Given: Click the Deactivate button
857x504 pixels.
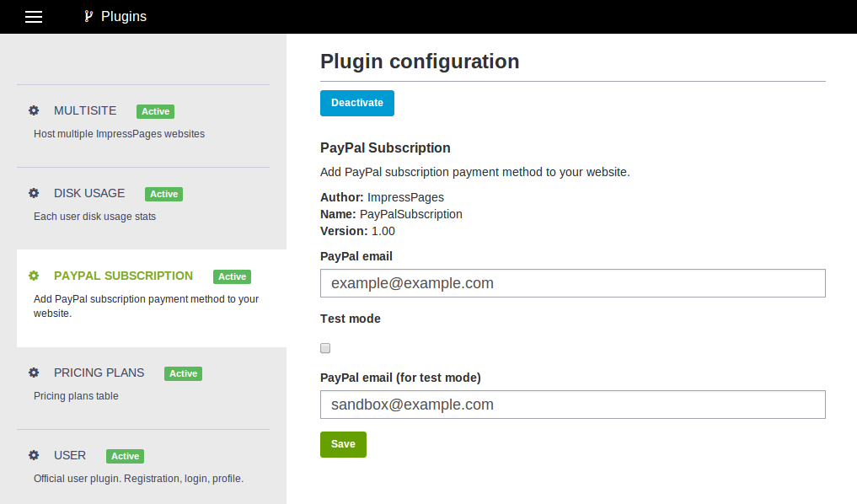Looking at the screenshot, I should [x=357, y=103].
